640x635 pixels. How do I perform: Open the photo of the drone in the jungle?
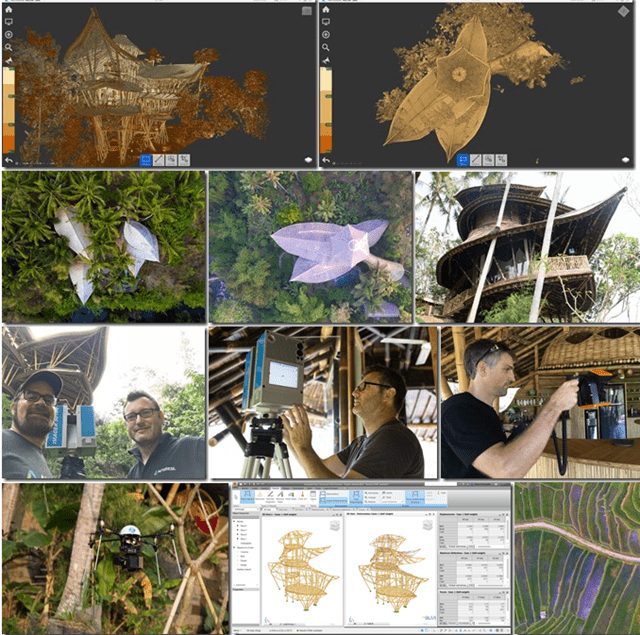(x=113, y=557)
